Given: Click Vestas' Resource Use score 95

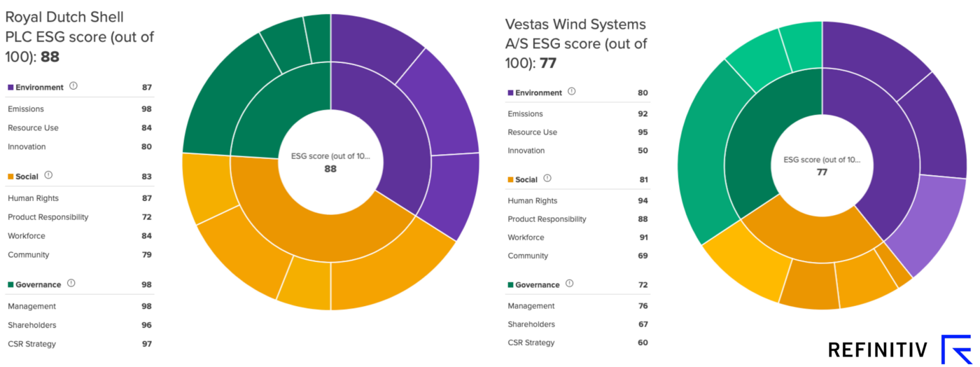Looking at the screenshot, I should click(643, 132).
